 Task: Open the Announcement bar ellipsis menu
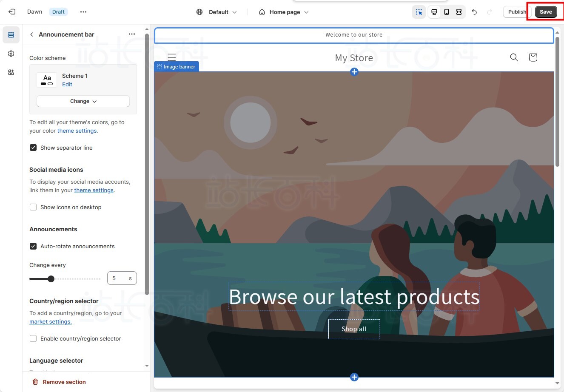[132, 34]
